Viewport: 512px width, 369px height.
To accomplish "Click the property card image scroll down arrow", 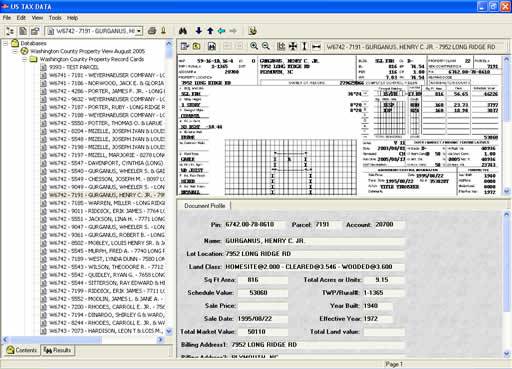I will [x=507, y=191].
